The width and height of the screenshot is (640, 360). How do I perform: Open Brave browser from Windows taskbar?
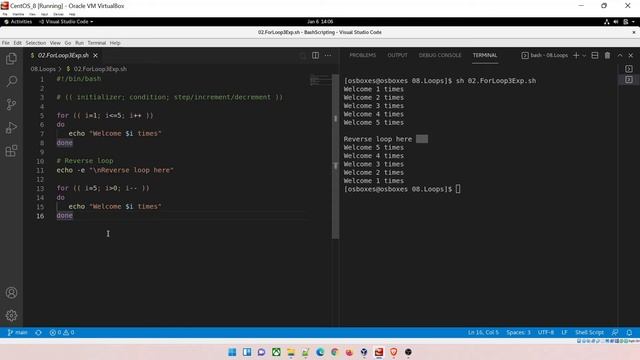[x=393, y=352]
